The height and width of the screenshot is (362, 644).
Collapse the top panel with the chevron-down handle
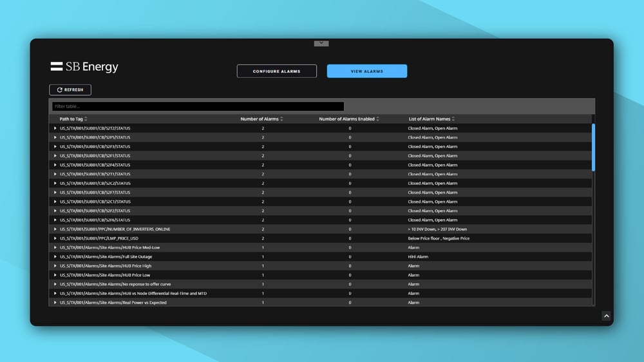(x=321, y=43)
